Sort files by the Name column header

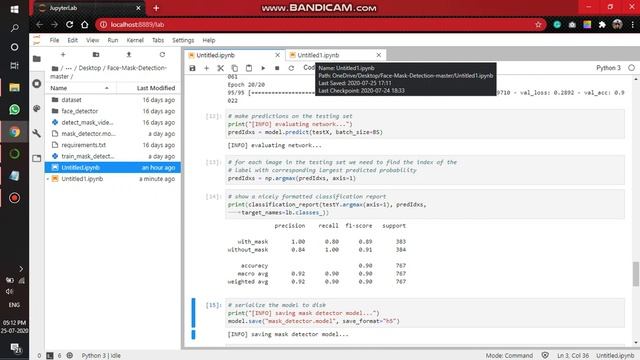click(x=80, y=88)
